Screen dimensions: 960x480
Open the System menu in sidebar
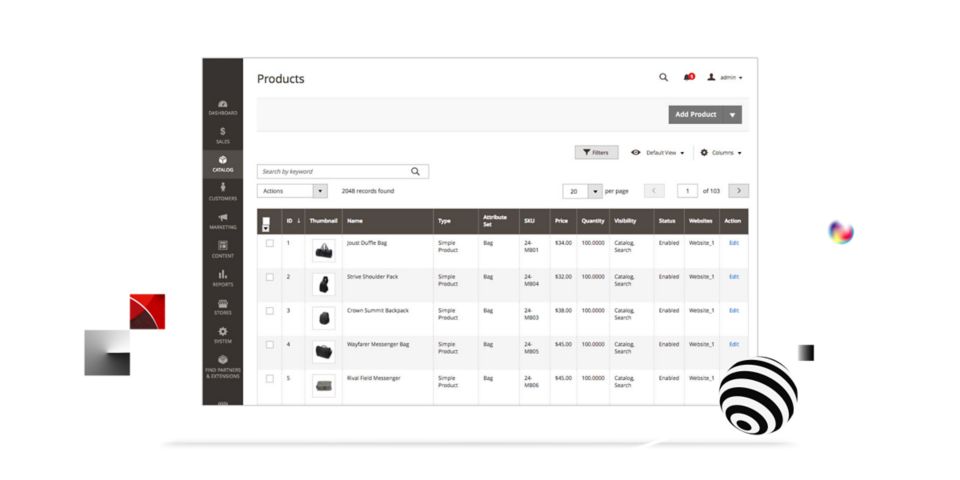pos(223,335)
